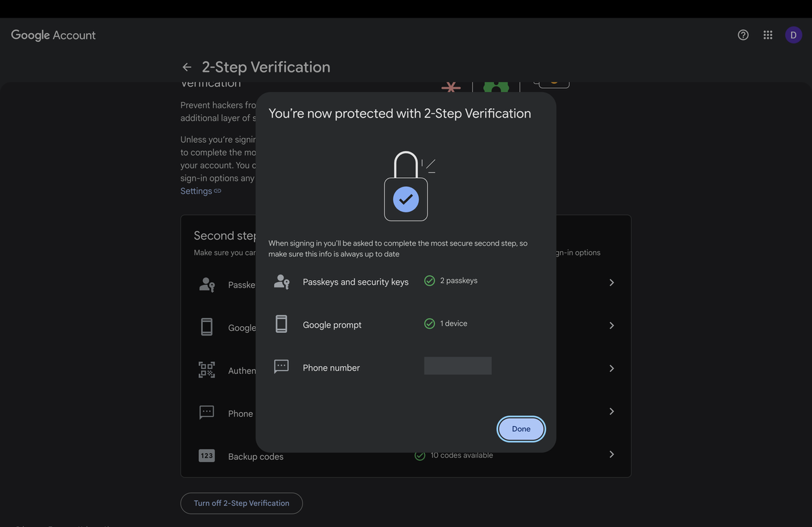Viewport: 812px width, 527px height.
Task: Click the Phone number label in dialog
Action: click(331, 368)
